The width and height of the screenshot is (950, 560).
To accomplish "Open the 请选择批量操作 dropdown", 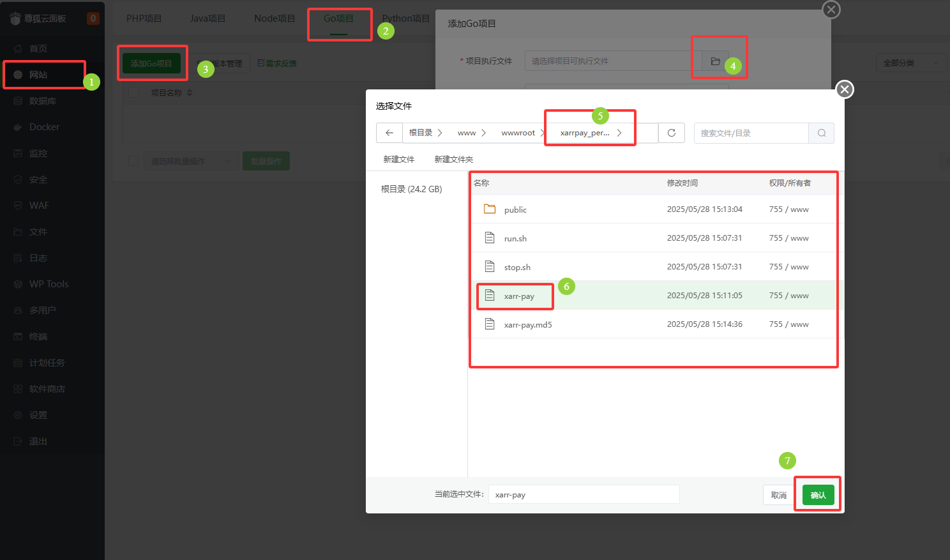I will point(190,161).
